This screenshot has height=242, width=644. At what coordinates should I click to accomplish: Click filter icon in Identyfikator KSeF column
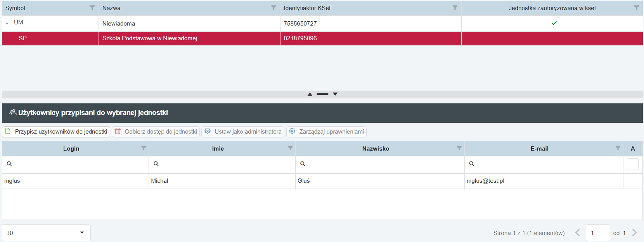[455, 8]
